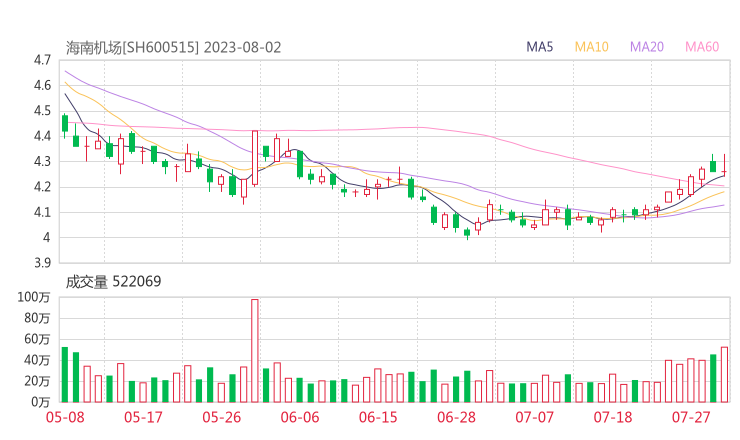Click the 06-28 date label
The image size is (740, 440).
(456, 417)
